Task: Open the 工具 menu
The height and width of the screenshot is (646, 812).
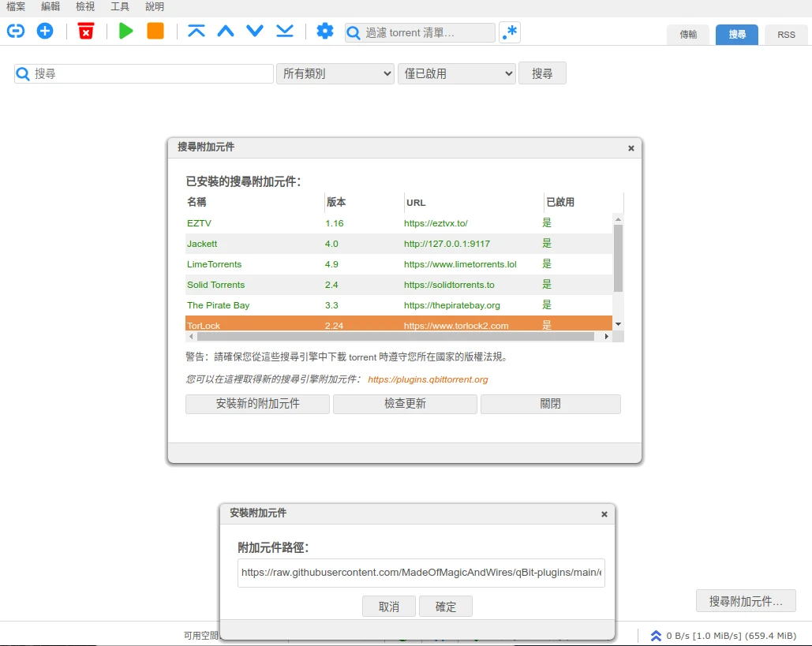Action: click(120, 6)
